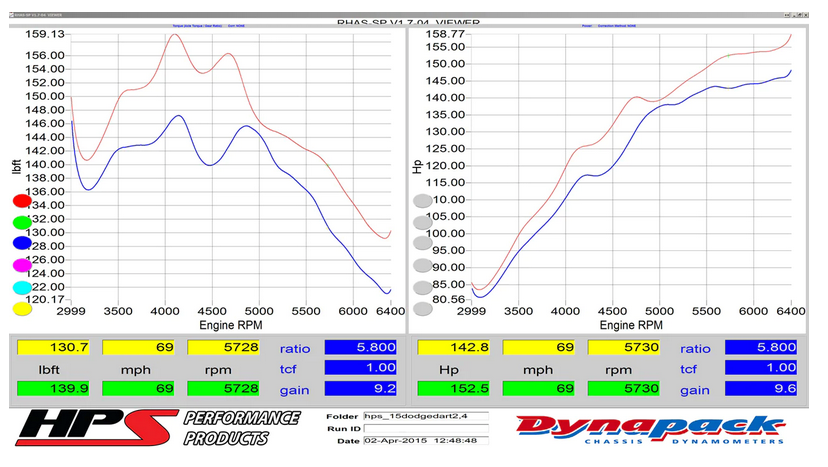The height and width of the screenshot is (467, 828).
Task: Click the topmost gray dot on Hp graph
Action: tap(423, 201)
